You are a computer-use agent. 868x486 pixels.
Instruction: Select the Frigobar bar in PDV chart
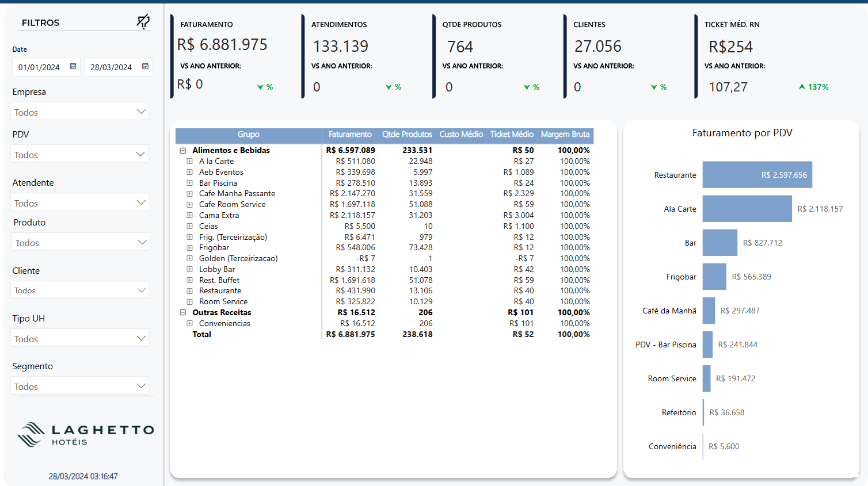click(x=714, y=277)
